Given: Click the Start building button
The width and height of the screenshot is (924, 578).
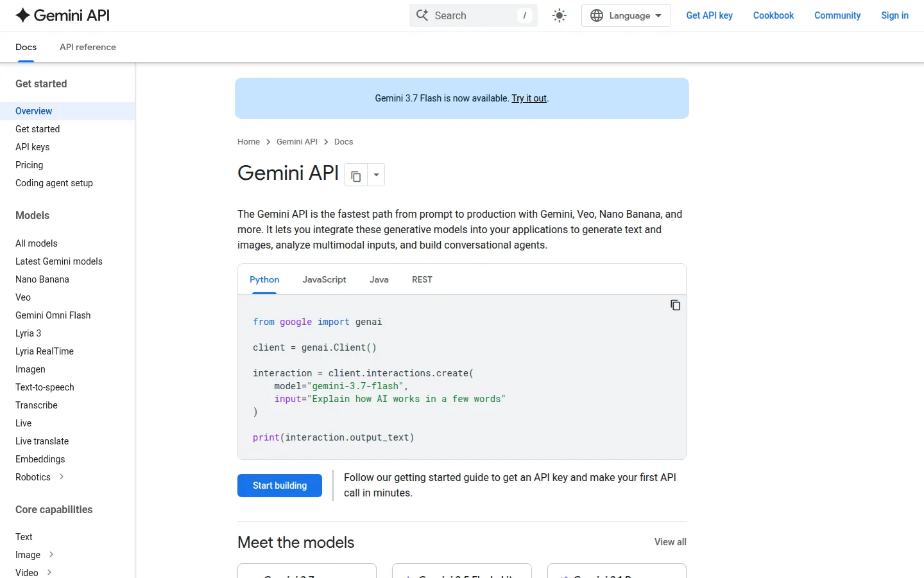Looking at the screenshot, I should click(280, 486).
